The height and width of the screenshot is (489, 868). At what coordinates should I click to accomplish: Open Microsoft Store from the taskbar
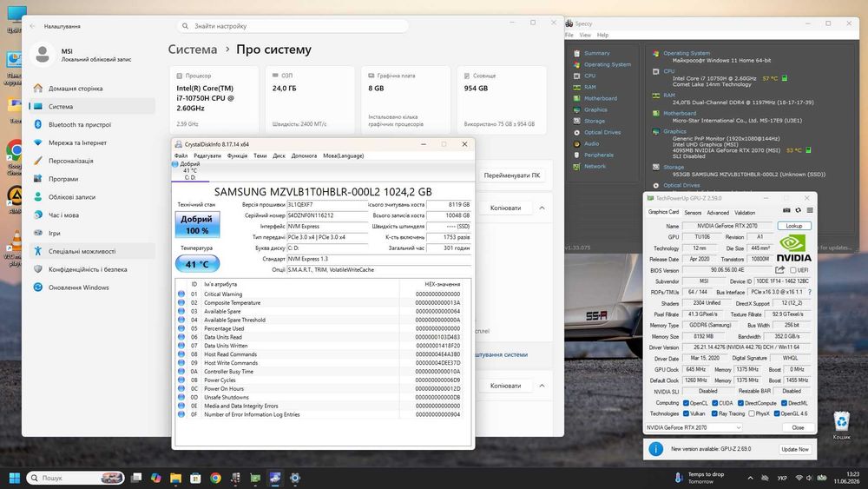[195, 478]
